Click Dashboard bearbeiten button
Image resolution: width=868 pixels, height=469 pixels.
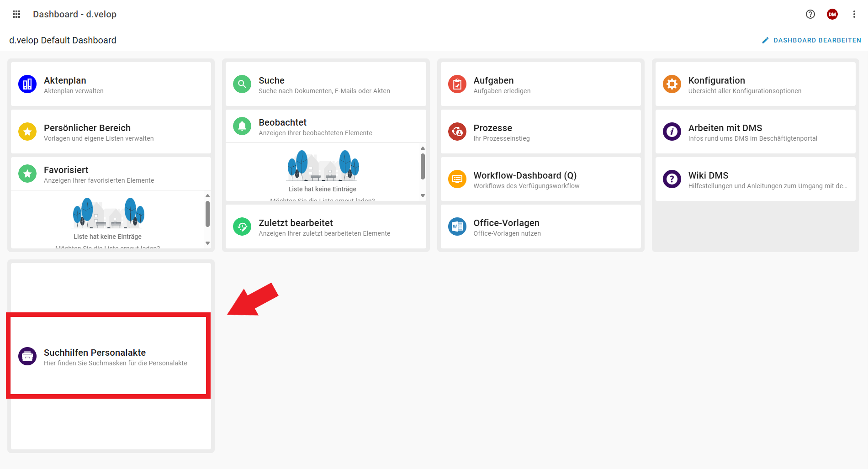[811, 40]
